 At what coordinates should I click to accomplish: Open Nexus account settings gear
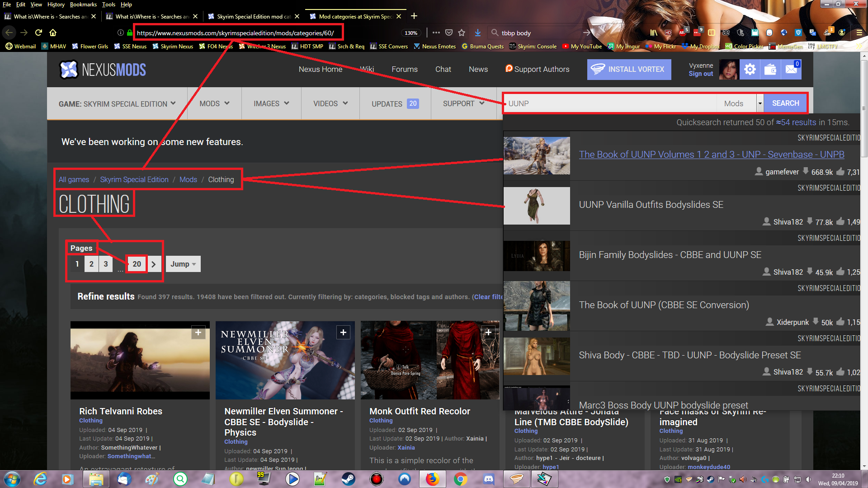[750, 70]
